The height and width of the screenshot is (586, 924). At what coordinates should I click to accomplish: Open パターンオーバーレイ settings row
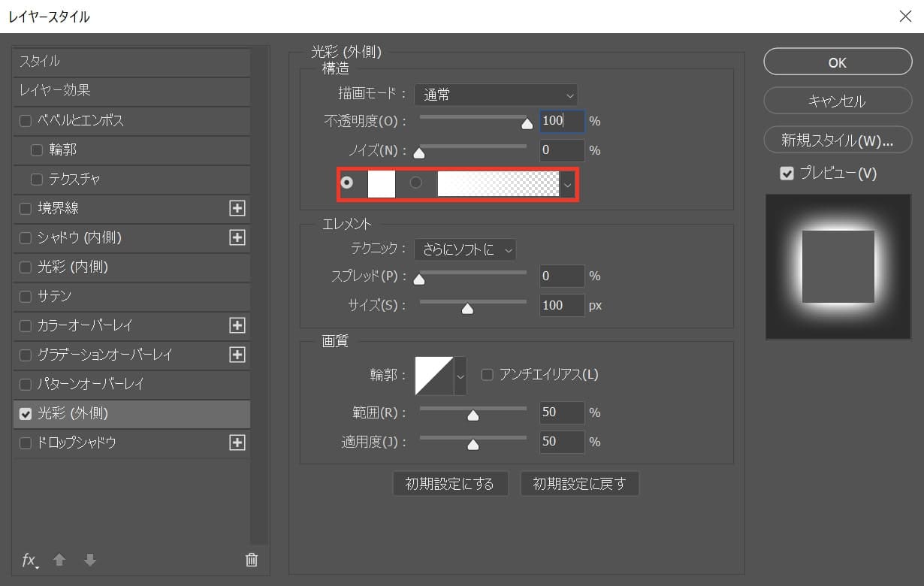pyautogui.click(x=131, y=384)
